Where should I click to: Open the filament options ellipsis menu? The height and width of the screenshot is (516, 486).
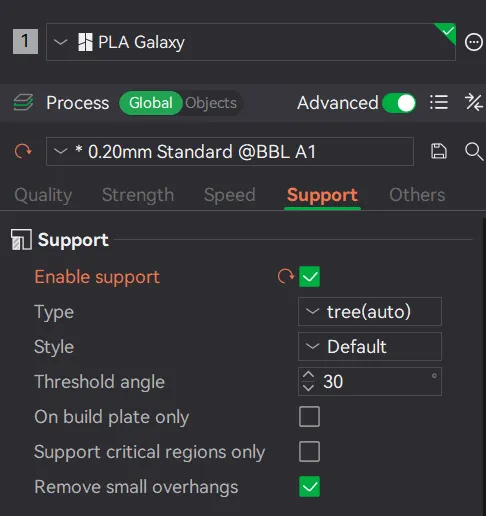pyautogui.click(x=474, y=42)
